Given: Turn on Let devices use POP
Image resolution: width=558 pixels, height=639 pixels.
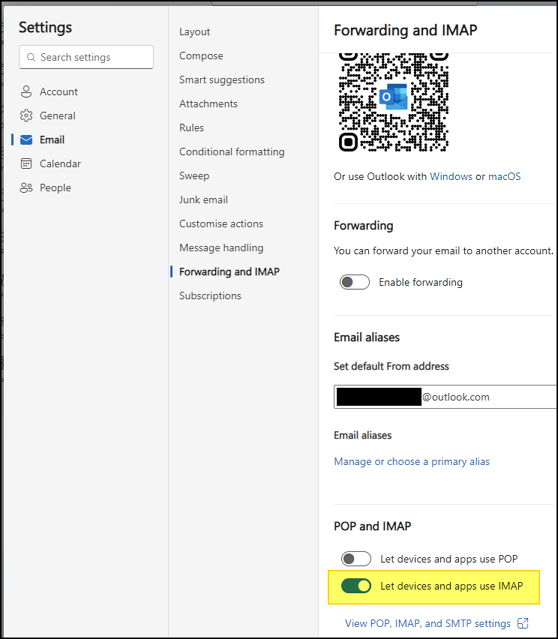Looking at the screenshot, I should click(x=356, y=559).
